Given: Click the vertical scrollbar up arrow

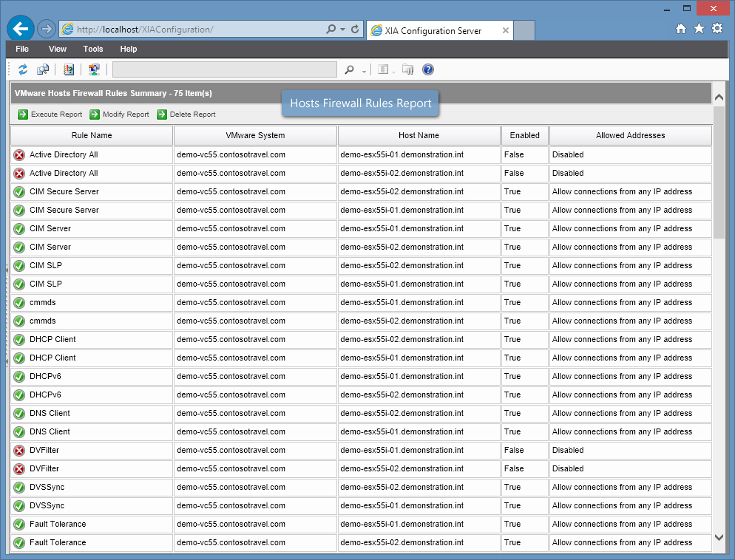Looking at the screenshot, I should point(719,98).
